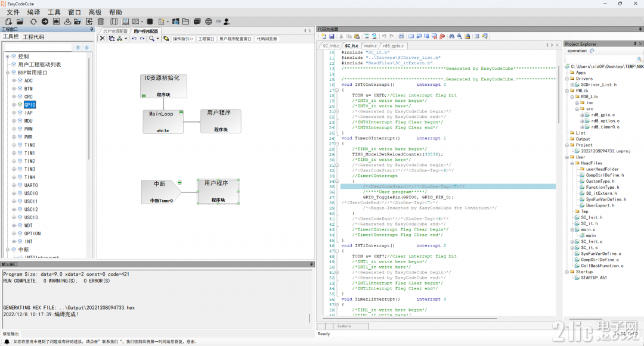Switch to the 工程代码 panel tab

(x=33, y=37)
